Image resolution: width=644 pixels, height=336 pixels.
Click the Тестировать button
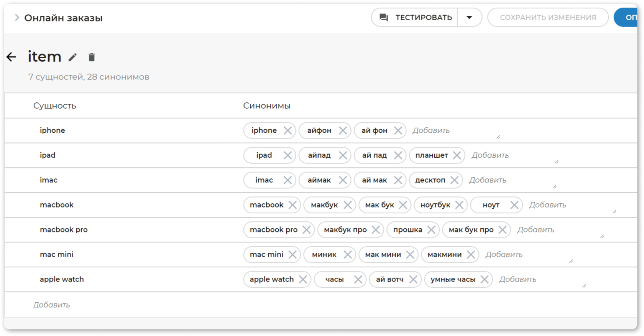coord(415,18)
